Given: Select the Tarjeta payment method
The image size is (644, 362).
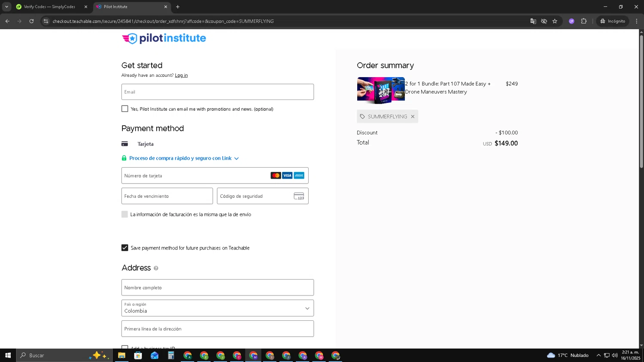Looking at the screenshot, I should (146, 144).
